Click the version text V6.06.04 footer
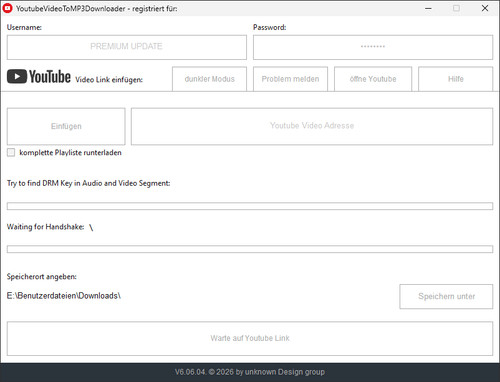 [250, 372]
